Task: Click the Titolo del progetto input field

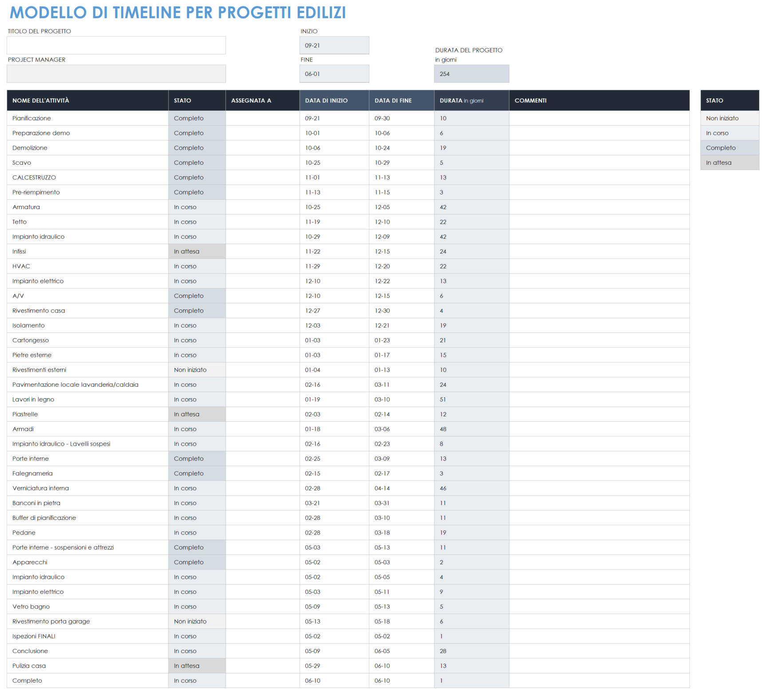Action: [x=116, y=45]
